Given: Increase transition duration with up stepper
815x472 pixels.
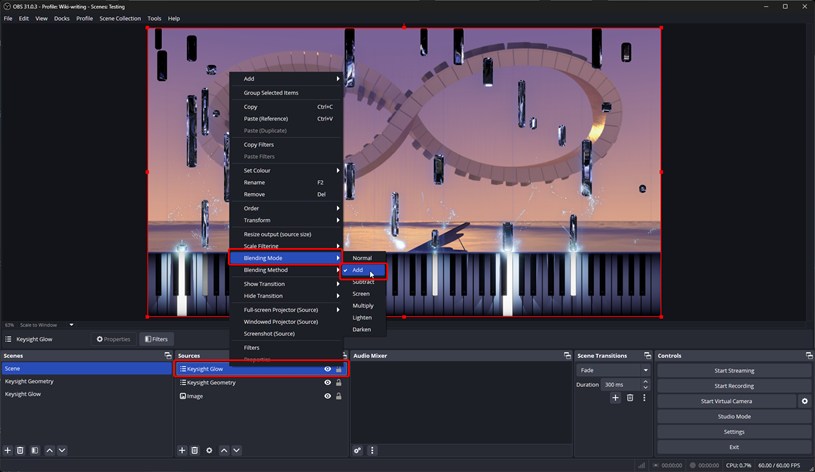Looking at the screenshot, I should pos(646,382).
